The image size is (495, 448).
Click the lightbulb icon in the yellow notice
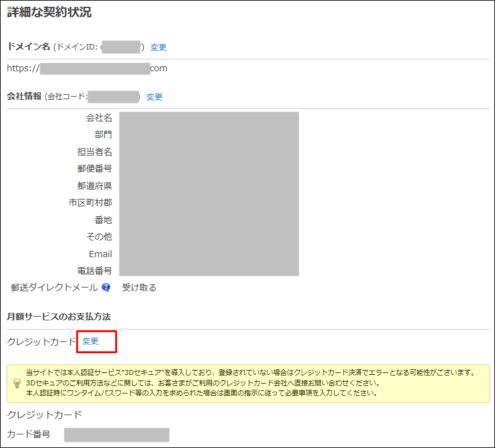click(x=17, y=383)
